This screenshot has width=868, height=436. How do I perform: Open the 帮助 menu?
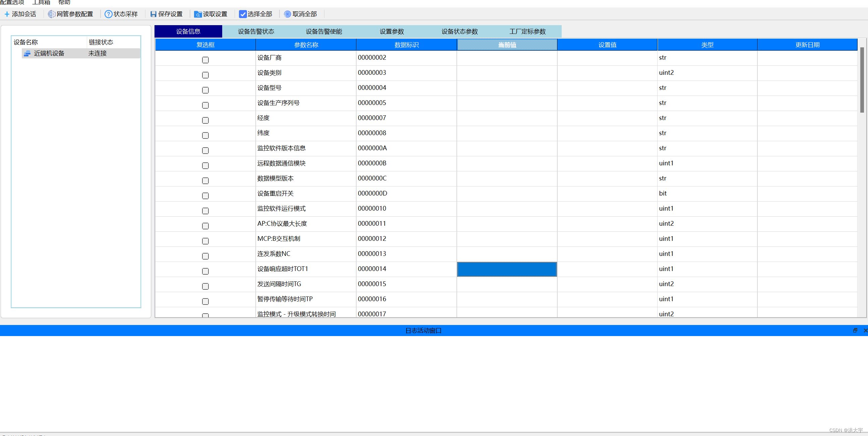tap(64, 2)
